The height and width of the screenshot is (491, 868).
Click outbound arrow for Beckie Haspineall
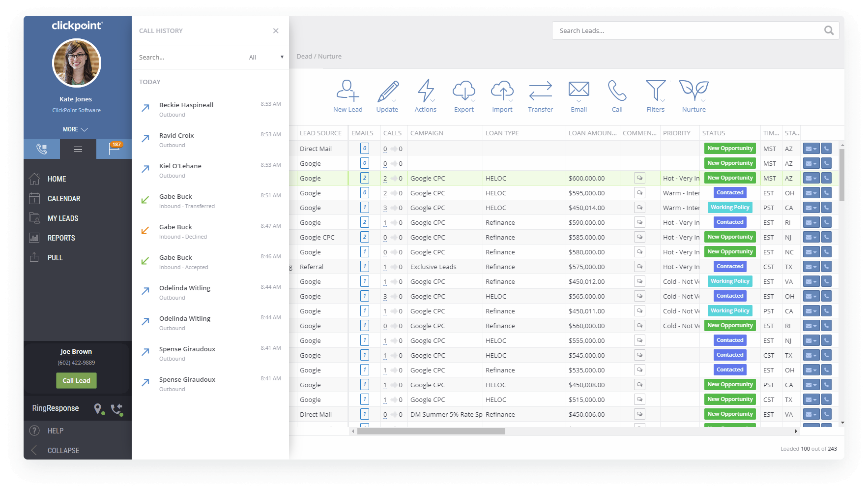pos(145,108)
